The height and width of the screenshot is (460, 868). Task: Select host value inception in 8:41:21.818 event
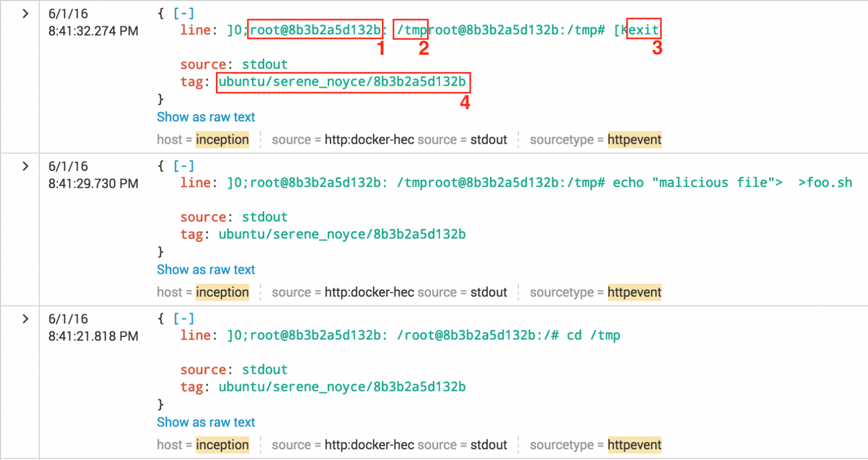pyautogui.click(x=222, y=445)
